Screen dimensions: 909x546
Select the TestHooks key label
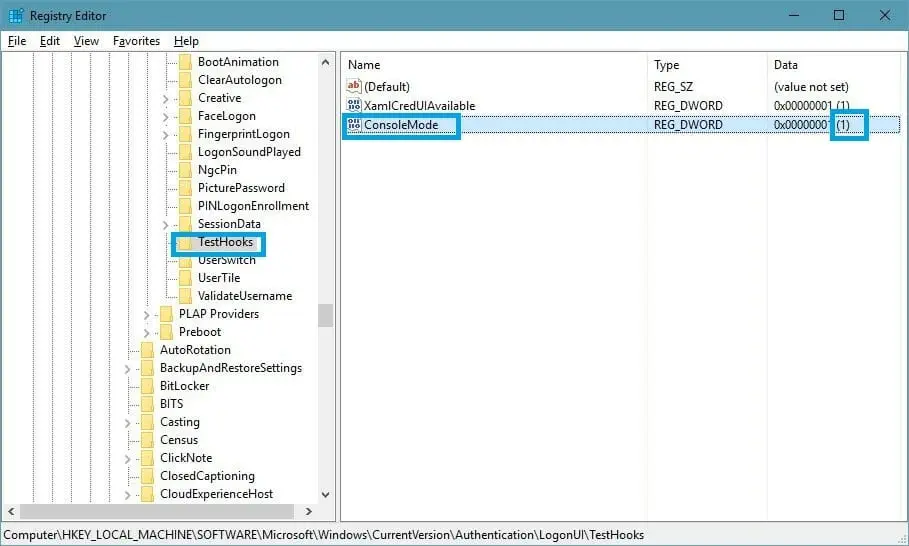click(226, 242)
